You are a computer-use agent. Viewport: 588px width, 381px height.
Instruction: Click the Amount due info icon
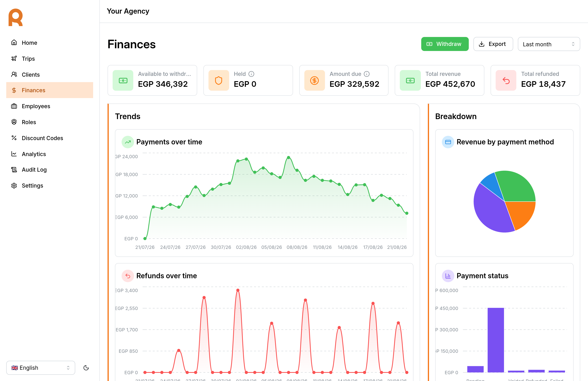click(x=367, y=74)
